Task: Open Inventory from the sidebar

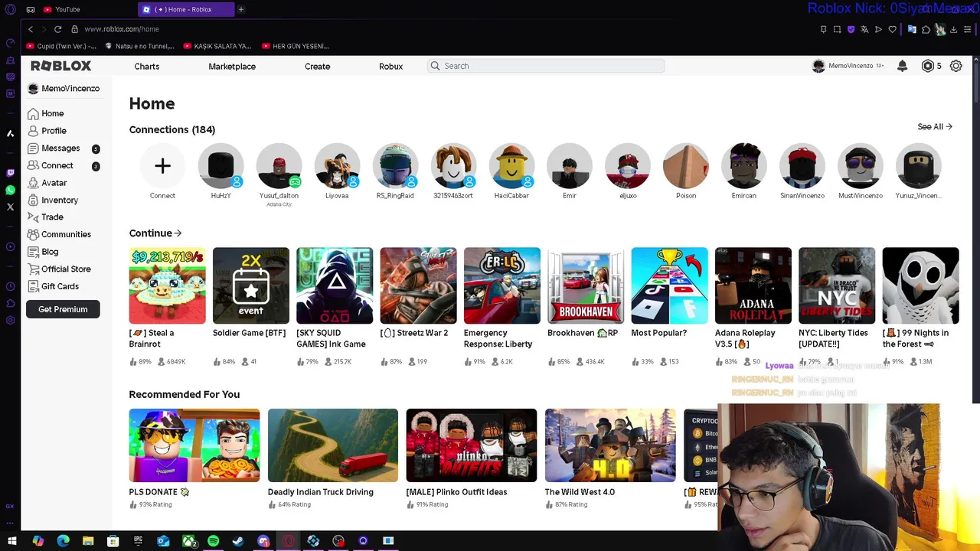Action: click(x=53, y=200)
